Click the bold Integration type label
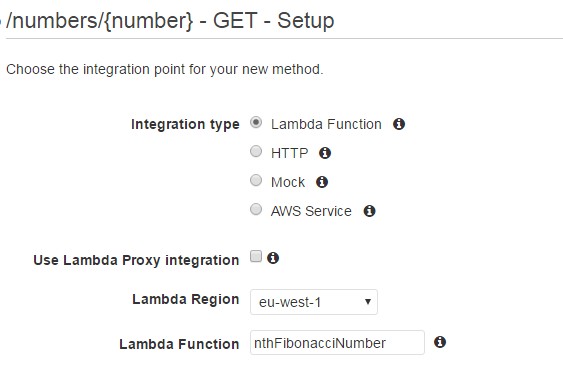 pos(185,125)
